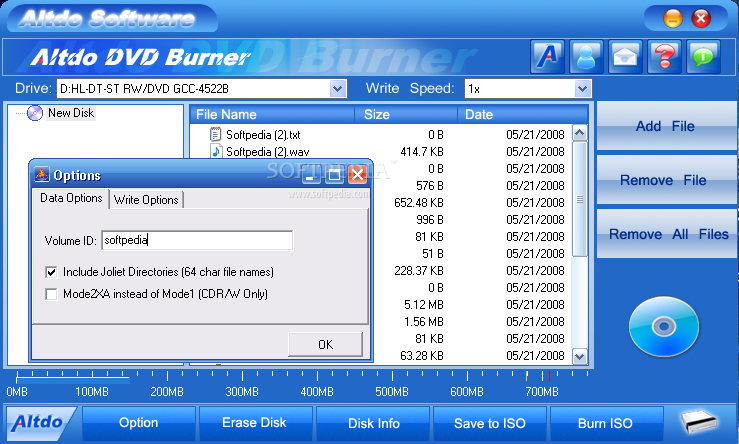Click the Save to ISO button
This screenshot has height=444, width=739.
490,423
